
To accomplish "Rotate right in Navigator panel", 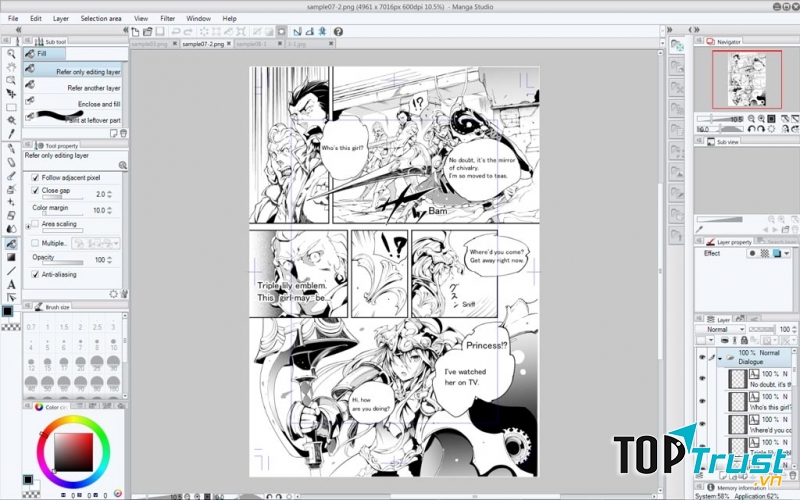I will [761, 129].
